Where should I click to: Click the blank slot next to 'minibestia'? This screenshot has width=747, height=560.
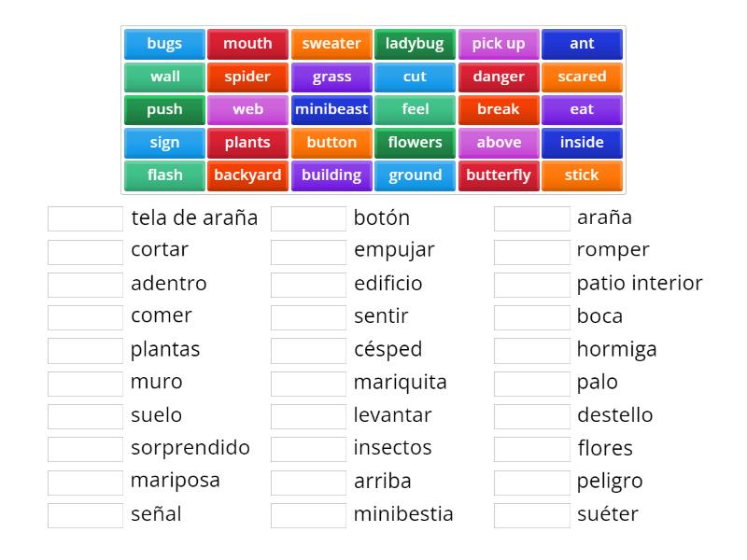click(308, 513)
